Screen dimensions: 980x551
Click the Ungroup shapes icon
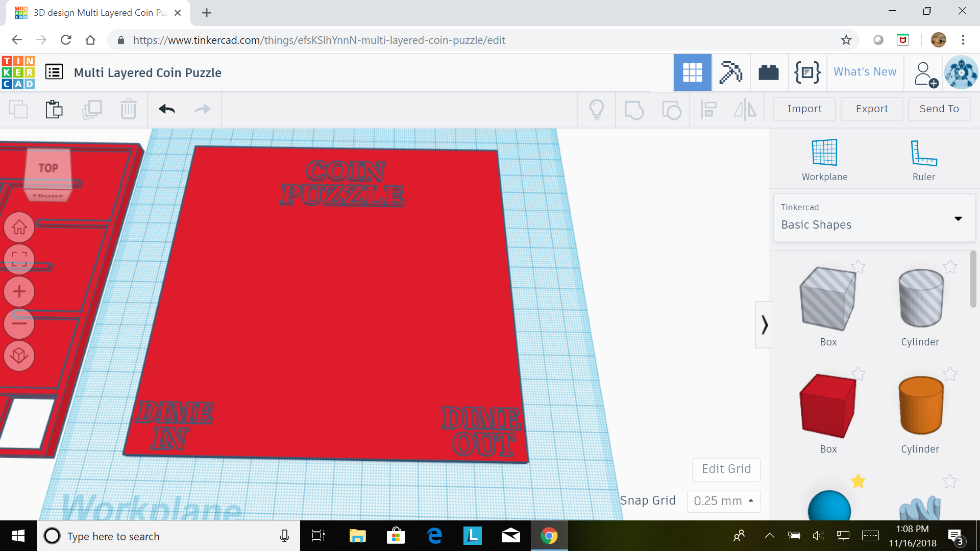tap(671, 110)
